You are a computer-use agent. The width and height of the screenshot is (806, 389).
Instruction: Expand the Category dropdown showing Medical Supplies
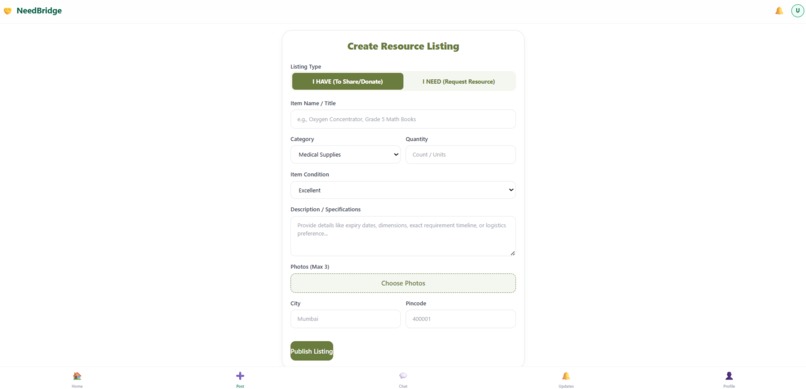[x=345, y=155]
